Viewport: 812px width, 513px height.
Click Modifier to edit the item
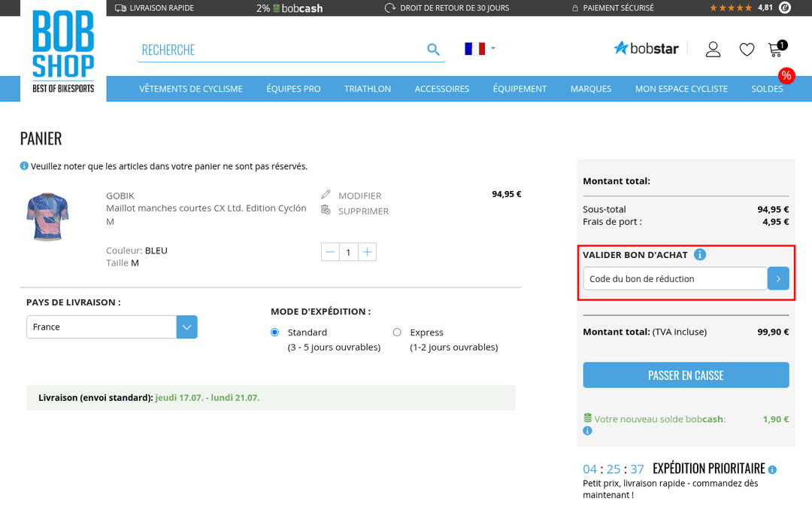tap(359, 196)
